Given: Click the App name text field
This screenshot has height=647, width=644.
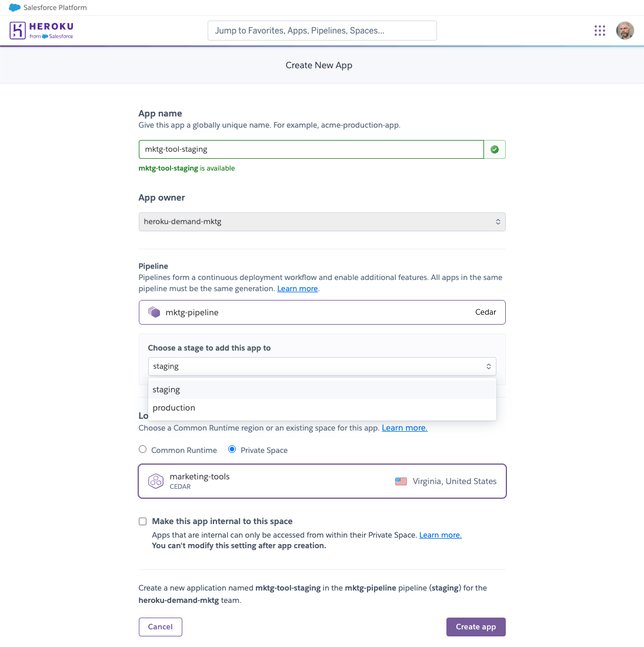Looking at the screenshot, I should [x=311, y=149].
